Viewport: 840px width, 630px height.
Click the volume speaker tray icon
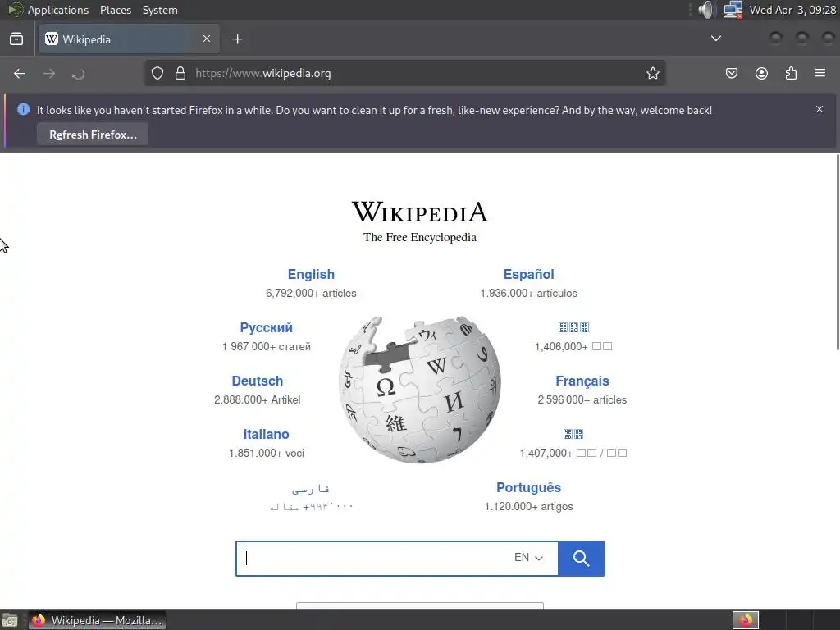(x=707, y=10)
